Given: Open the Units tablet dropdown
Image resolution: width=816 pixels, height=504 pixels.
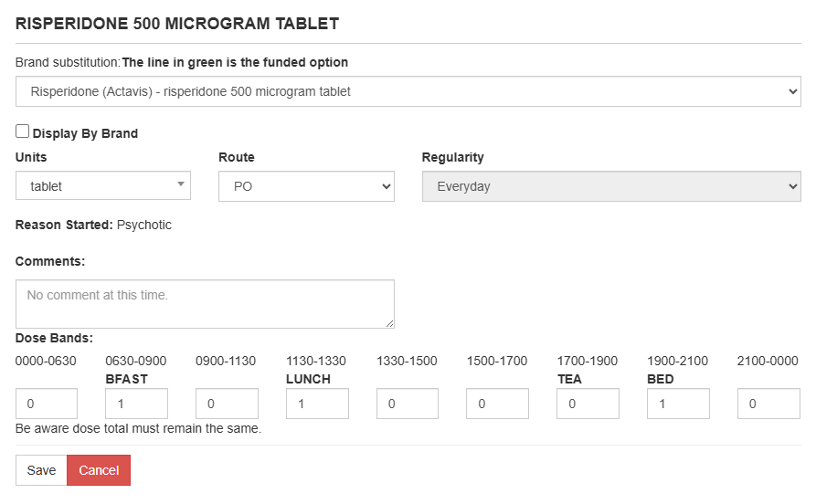Looking at the screenshot, I should [x=103, y=186].
